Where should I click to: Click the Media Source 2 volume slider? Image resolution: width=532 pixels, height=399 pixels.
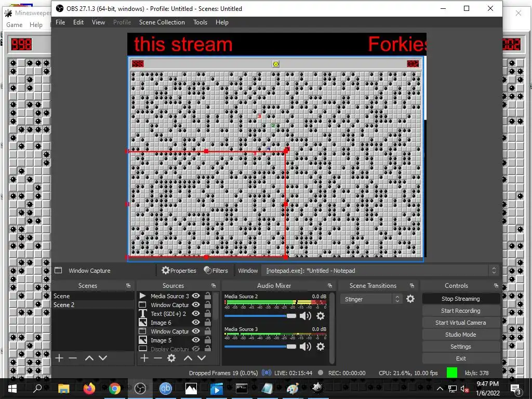click(x=260, y=316)
